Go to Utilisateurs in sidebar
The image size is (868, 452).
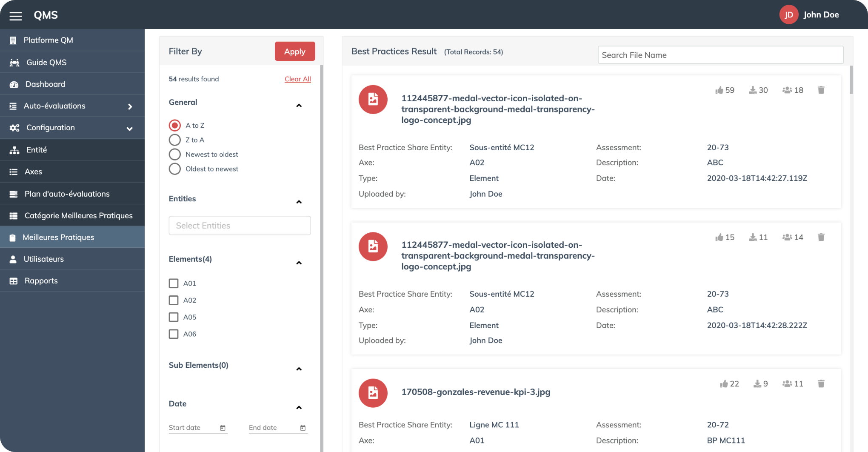coord(43,259)
